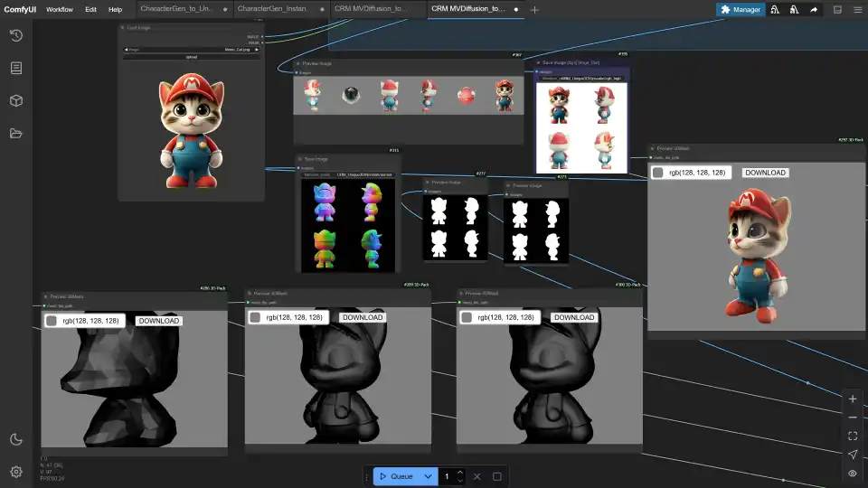The image size is (868, 488).
Task: Collapse the textured Preview 3DMesh node
Action: coord(652,149)
